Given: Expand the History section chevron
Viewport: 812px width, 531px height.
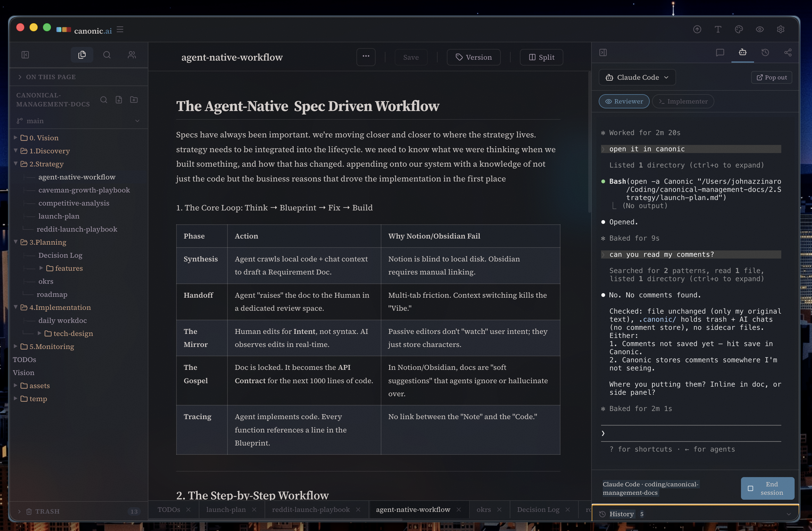Looking at the screenshot, I should [x=789, y=514].
